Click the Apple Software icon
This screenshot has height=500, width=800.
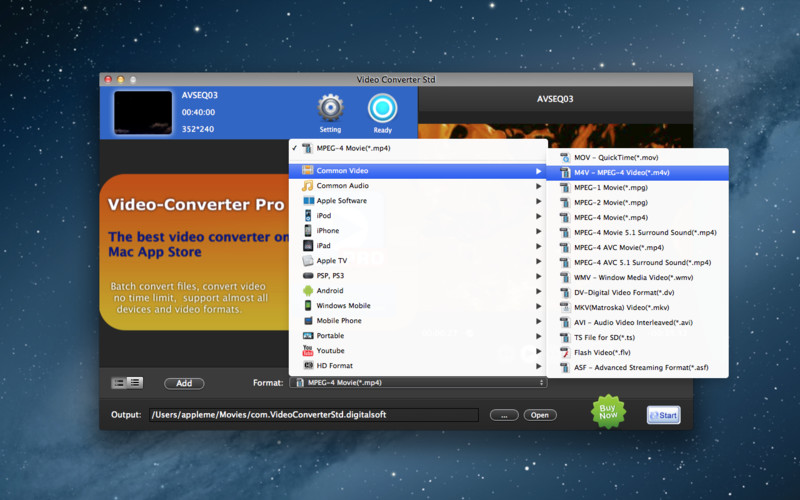click(308, 201)
